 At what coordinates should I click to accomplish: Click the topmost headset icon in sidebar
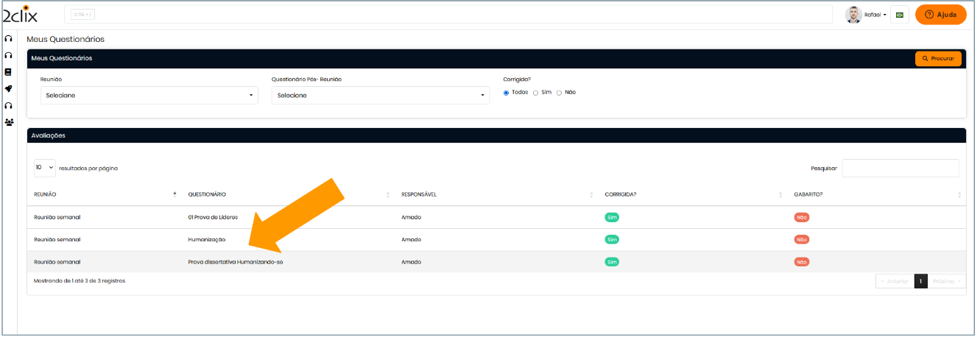coord(9,38)
